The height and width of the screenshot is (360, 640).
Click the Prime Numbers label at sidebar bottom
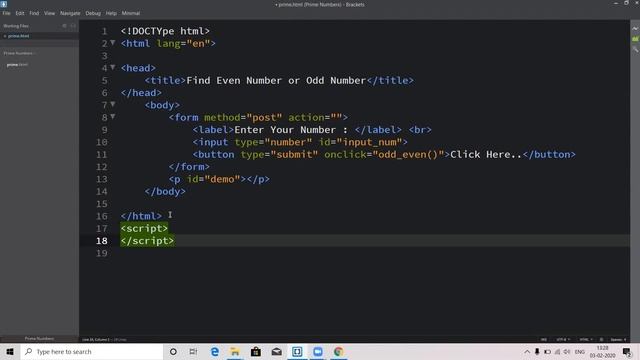pyautogui.click(x=39, y=338)
